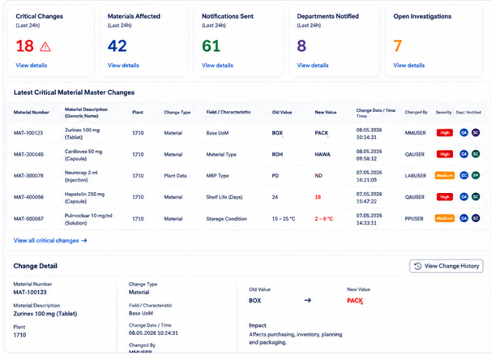The image size is (492, 360).
Task: Open View details under Critical Changes
Action: pyautogui.click(x=31, y=65)
